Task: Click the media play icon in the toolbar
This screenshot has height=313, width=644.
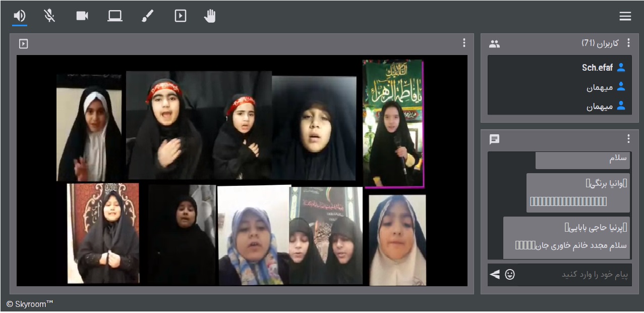Action: click(180, 16)
